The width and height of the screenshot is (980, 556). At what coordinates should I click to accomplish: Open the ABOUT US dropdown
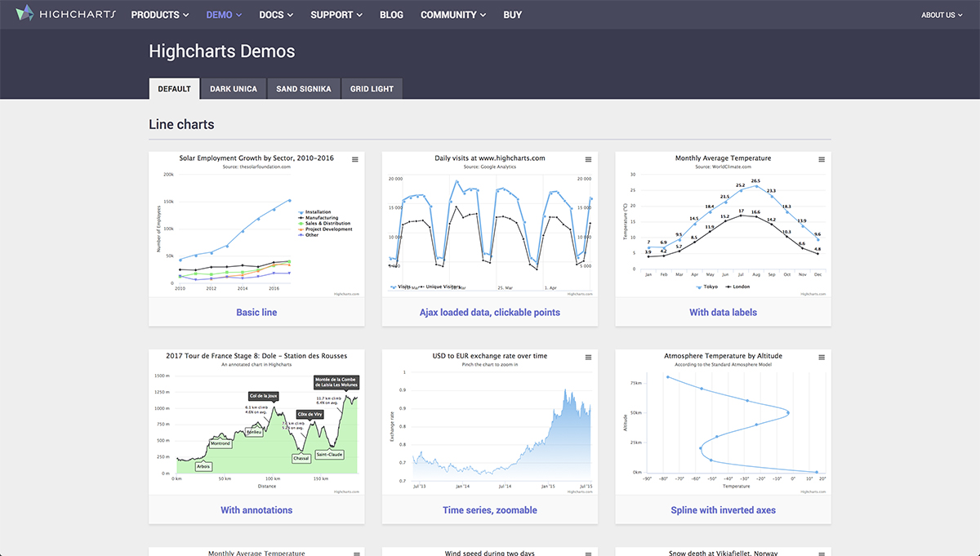(x=942, y=15)
